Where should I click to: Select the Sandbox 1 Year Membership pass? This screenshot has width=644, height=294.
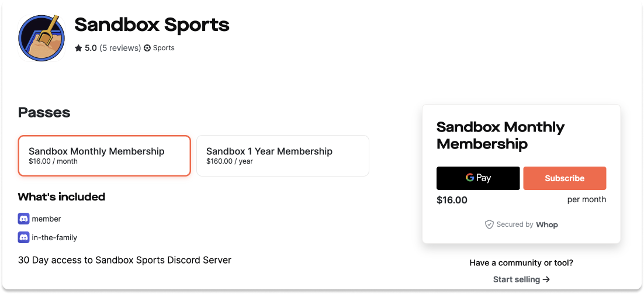283,155
